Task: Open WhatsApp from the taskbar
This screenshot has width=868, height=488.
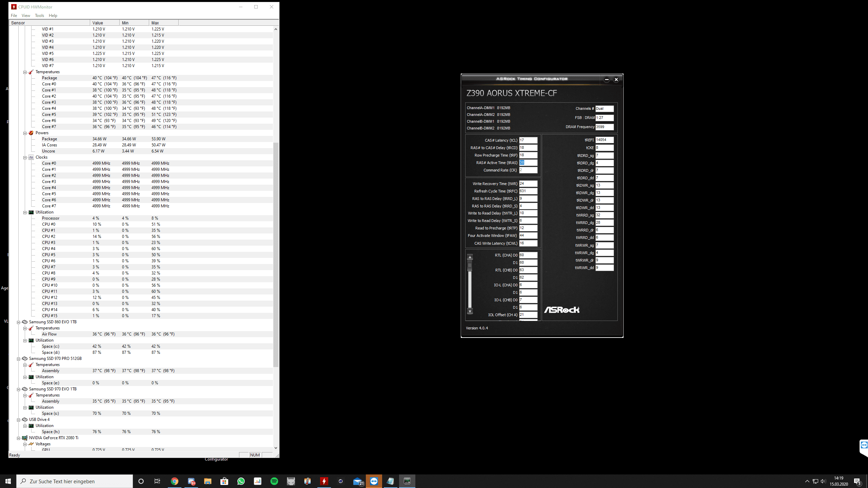Action: point(241,481)
